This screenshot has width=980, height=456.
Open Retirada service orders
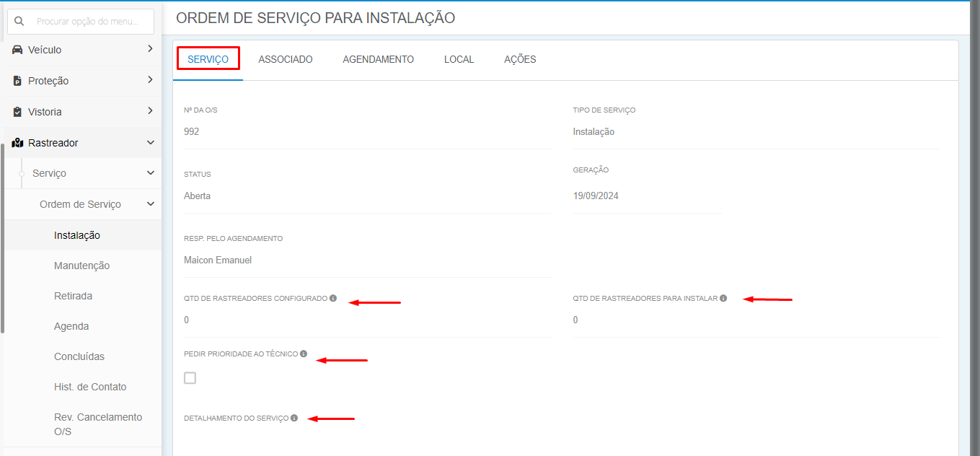[x=74, y=296]
